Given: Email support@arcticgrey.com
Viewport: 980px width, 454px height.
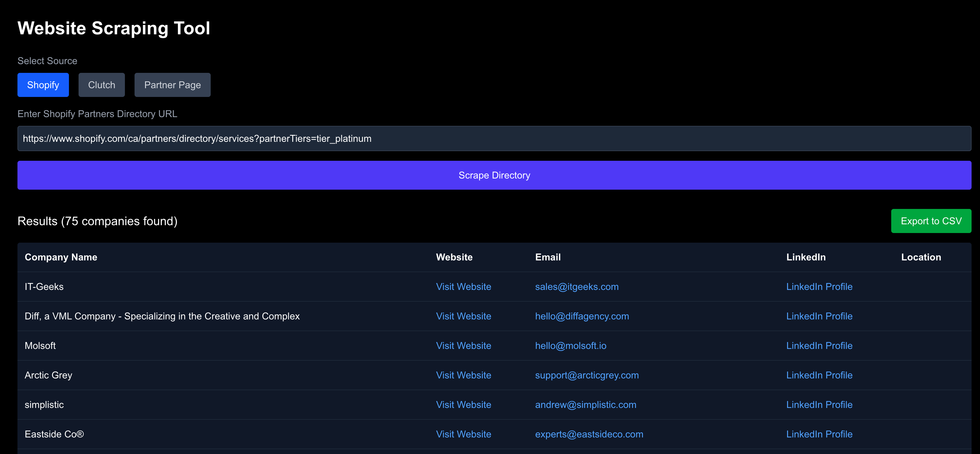Looking at the screenshot, I should [587, 375].
